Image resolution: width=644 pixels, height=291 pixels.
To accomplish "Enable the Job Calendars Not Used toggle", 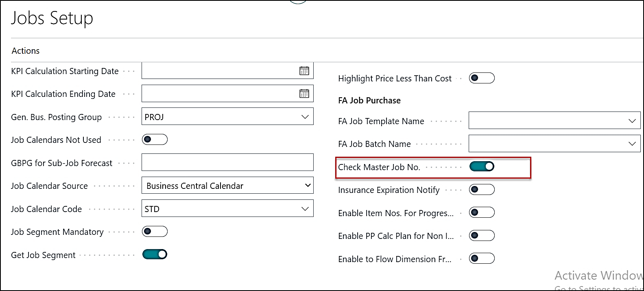I will 155,140.
